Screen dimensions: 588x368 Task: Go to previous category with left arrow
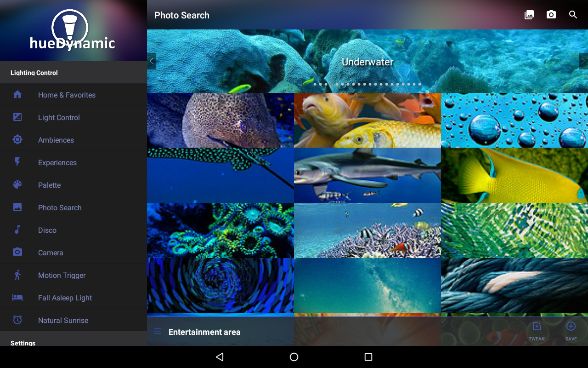click(x=152, y=61)
